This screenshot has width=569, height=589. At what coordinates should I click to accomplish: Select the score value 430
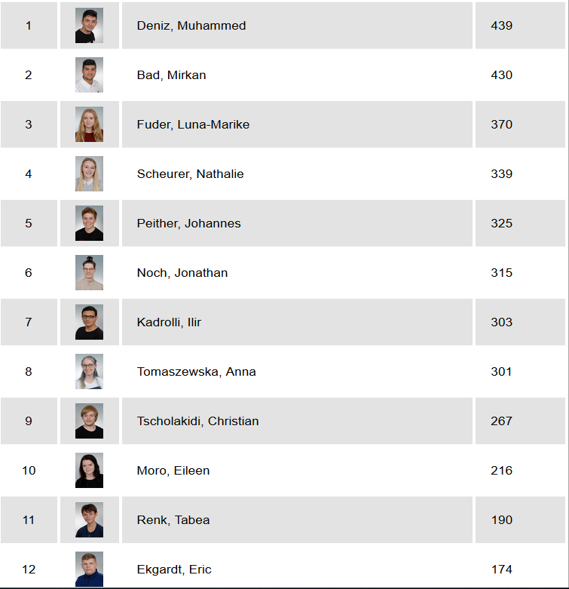(501, 75)
